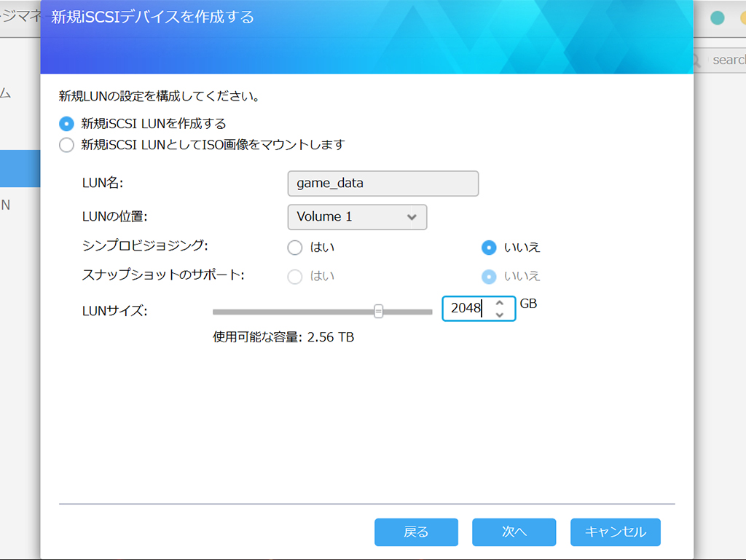The height and width of the screenshot is (560, 746).
Task: Enable thin provisioning with はい
Action: [295, 248]
